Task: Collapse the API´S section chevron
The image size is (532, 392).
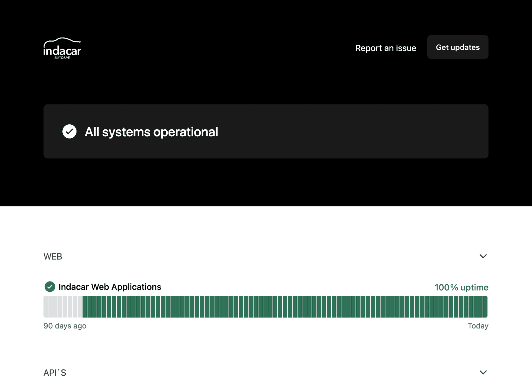Action: point(483,372)
